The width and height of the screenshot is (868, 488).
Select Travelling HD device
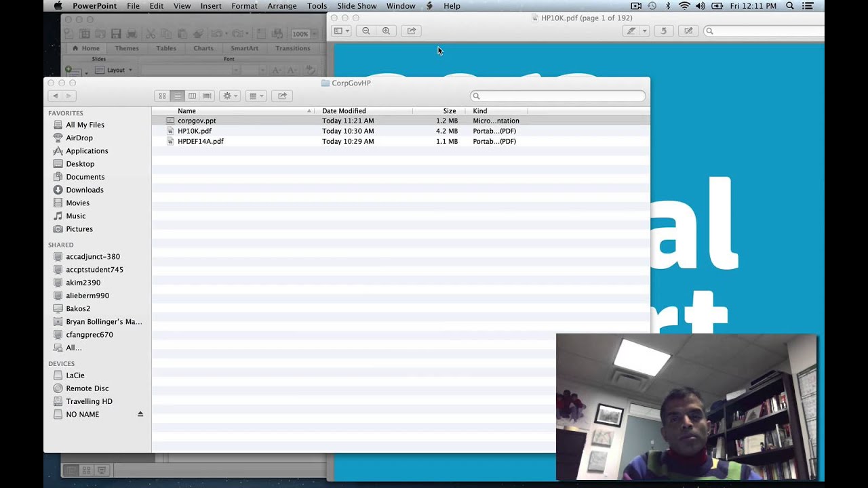[89, 401]
